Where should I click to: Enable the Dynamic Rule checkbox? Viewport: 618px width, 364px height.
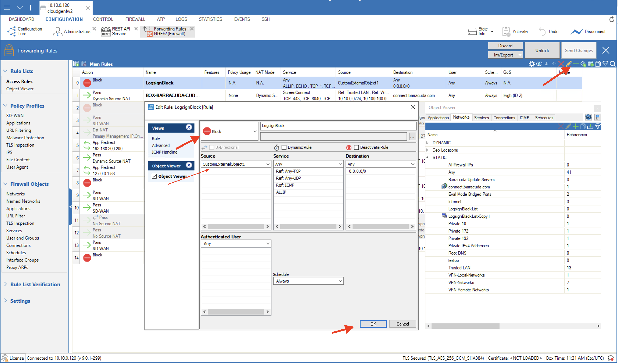284,147
